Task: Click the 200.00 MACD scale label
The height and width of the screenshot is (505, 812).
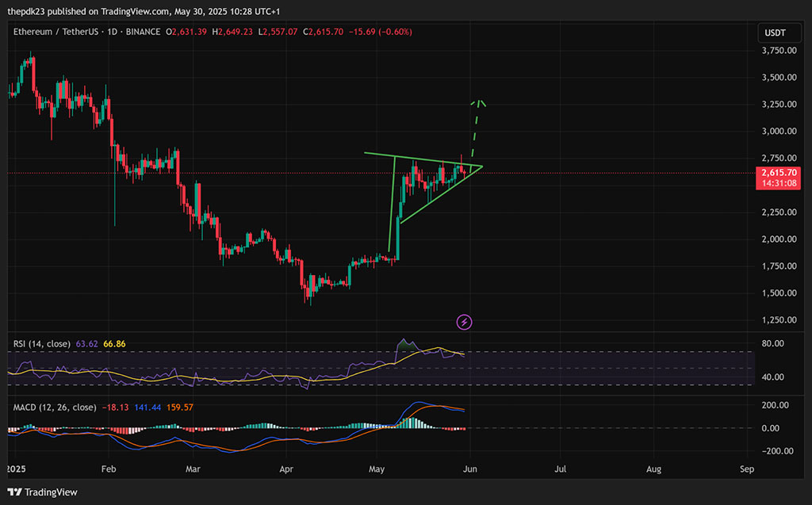Action: coord(775,405)
